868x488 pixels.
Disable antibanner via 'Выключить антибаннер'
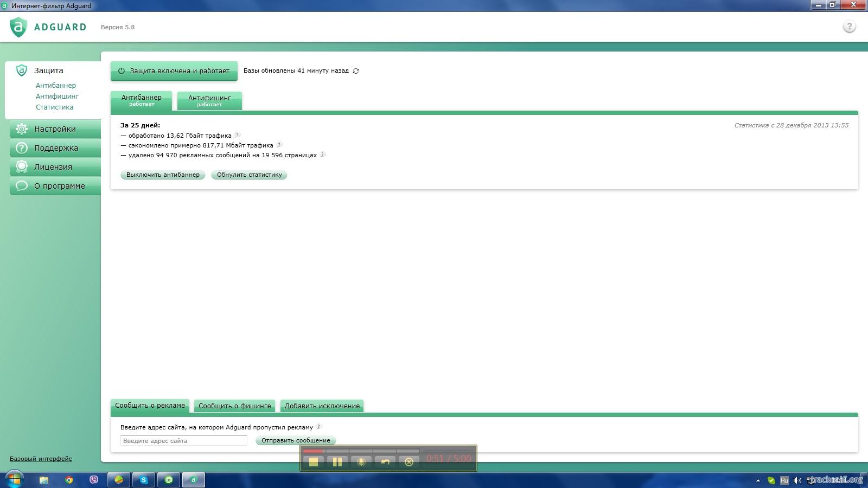tap(163, 175)
